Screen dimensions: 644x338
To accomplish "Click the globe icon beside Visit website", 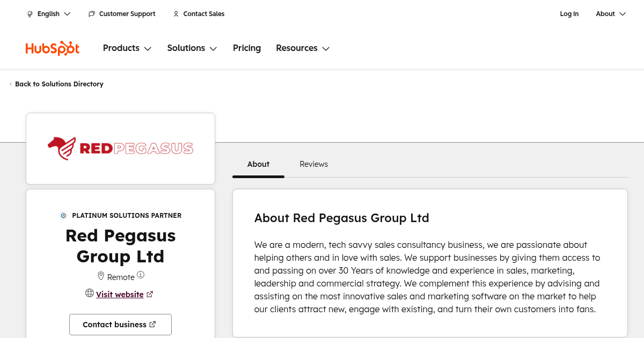I will point(90,293).
